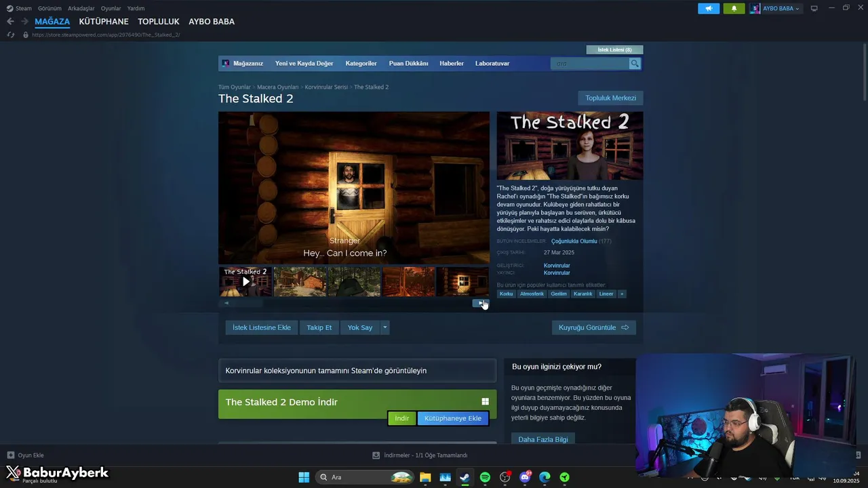This screenshot has height=488, width=868.
Task: Click the Windows platform icon on demo banner
Action: click(x=485, y=402)
